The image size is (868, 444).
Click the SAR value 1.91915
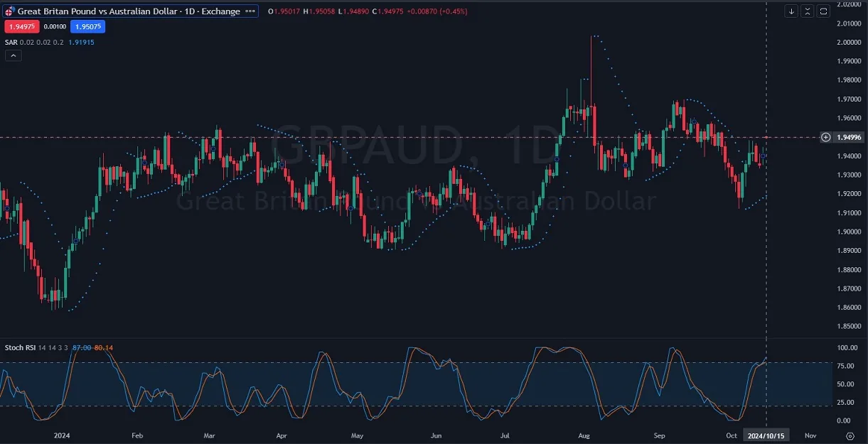tap(82, 42)
